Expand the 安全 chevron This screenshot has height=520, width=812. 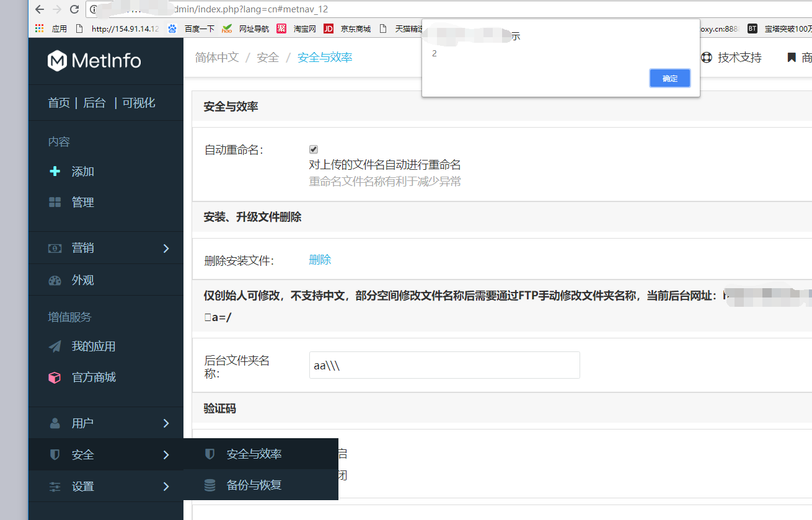tap(165, 455)
